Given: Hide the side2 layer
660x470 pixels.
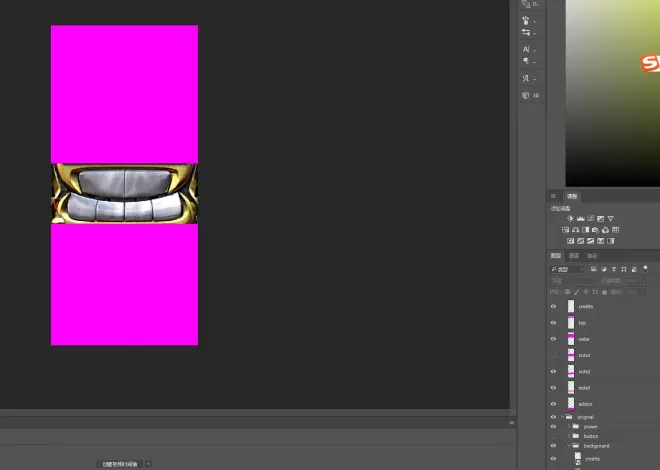Looking at the screenshot, I should tap(554, 372).
